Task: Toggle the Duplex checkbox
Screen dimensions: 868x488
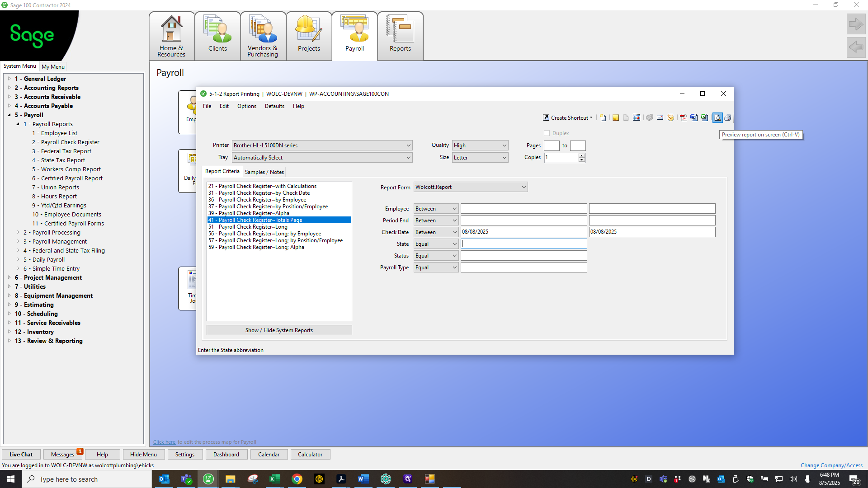Action: (547, 133)
